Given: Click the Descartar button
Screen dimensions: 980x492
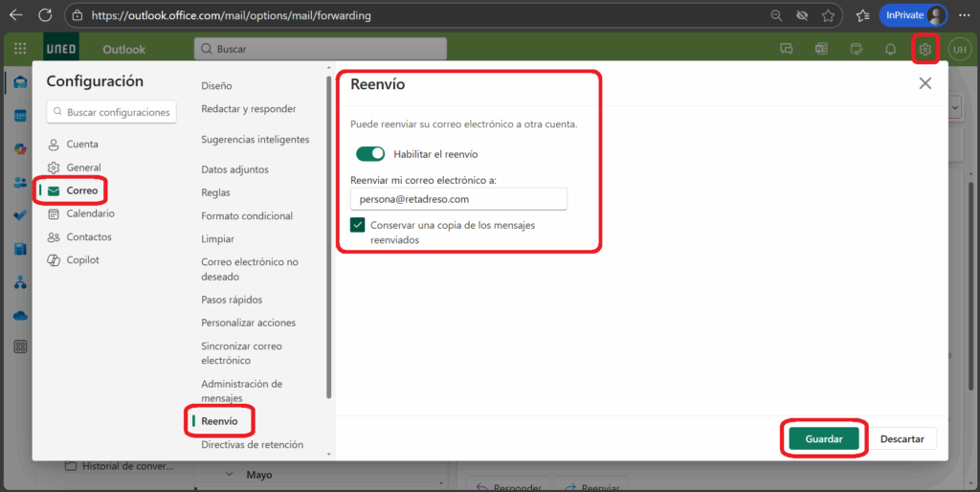Looking at the screenshot, I should point(902,438).
